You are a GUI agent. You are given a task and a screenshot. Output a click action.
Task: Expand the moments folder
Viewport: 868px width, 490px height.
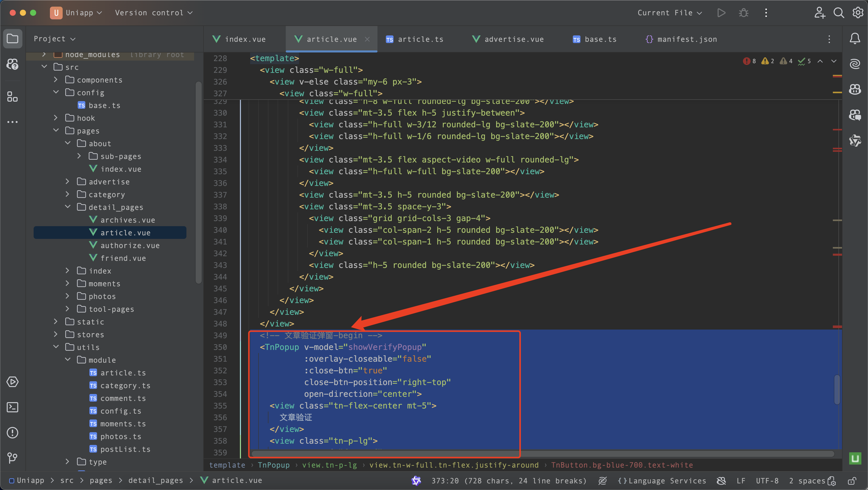(68, 283)
